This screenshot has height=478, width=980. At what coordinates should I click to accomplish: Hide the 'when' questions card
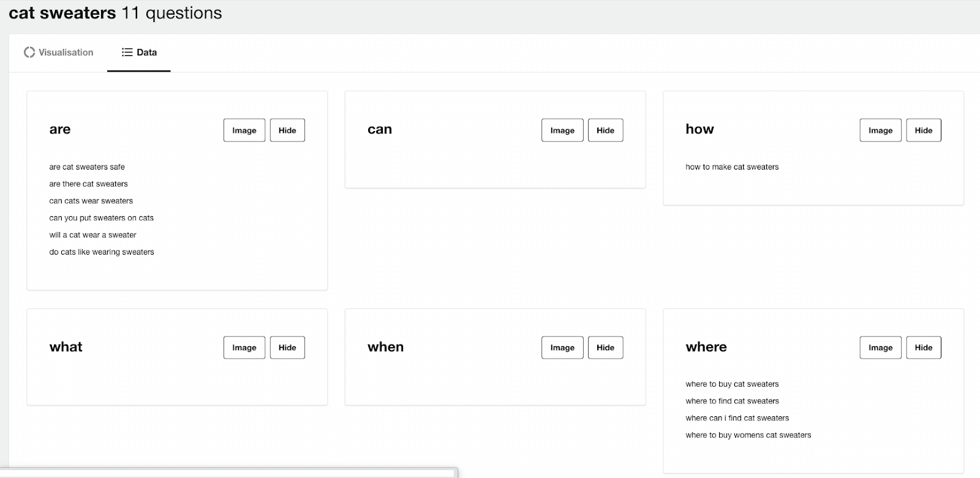click(x=605, y=348)
